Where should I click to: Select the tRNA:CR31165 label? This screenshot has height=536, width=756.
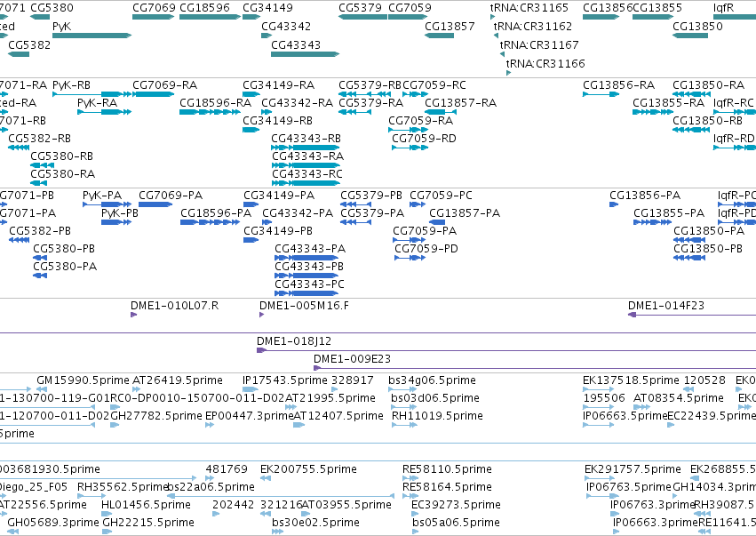click(x=529, y=8)
